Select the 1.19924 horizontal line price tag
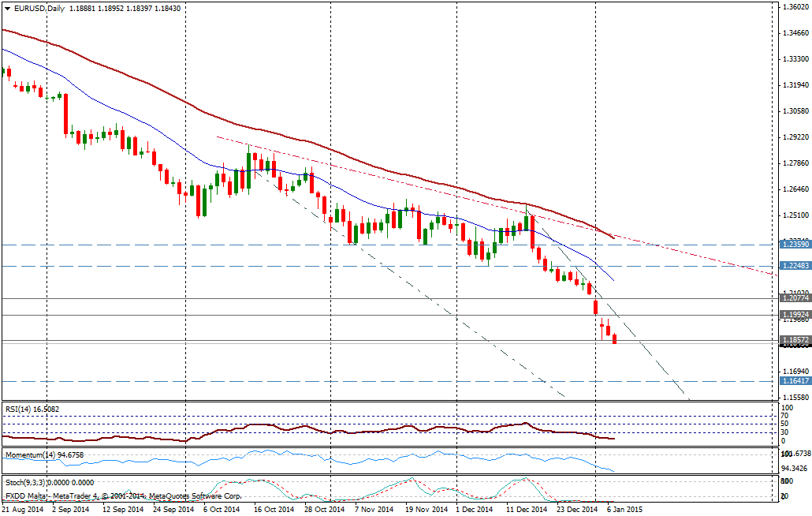812x516 pixels. pos(795,315)
